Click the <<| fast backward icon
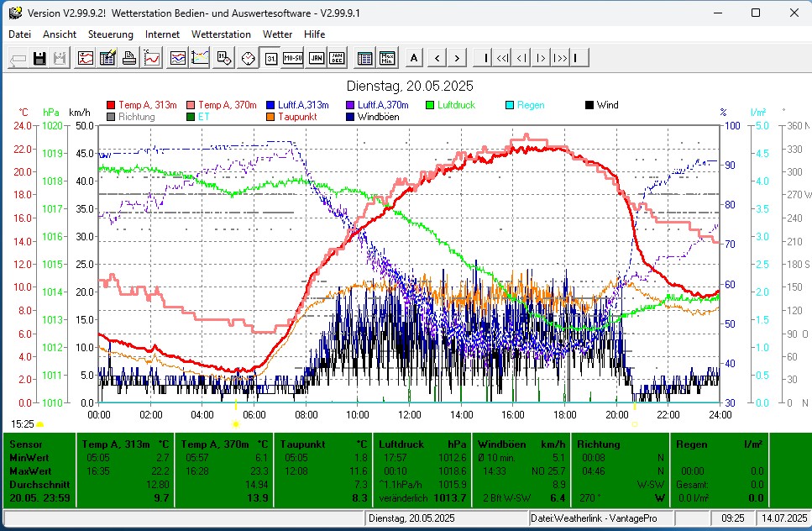Screen dimensions: 812x531 (x=502, y=58)
